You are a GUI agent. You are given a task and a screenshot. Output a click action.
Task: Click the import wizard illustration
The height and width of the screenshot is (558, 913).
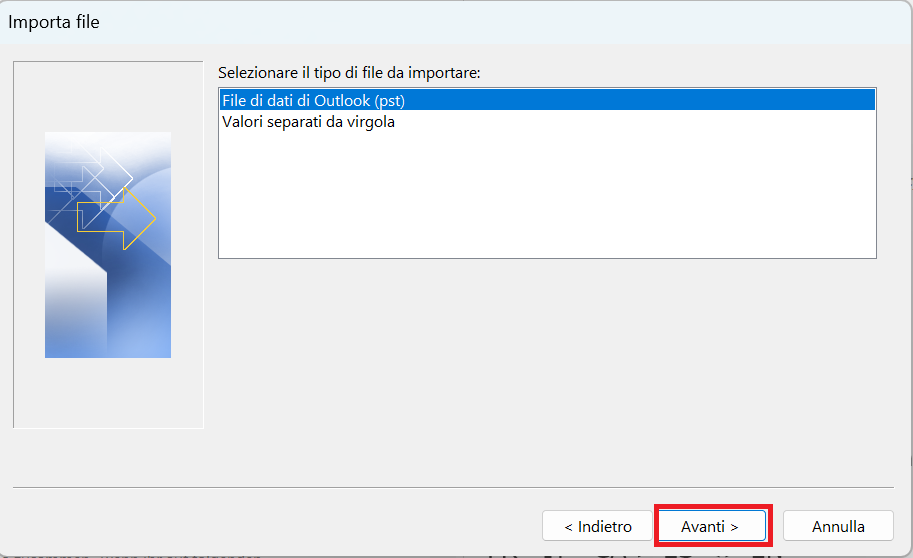point(108,245)
